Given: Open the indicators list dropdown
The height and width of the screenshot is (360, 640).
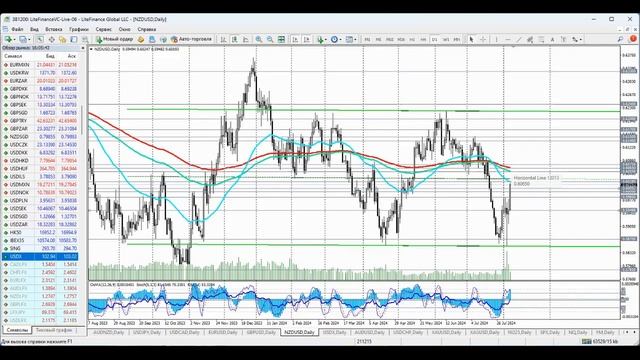Looking at the screenshot, I should [x=322, y=39].
